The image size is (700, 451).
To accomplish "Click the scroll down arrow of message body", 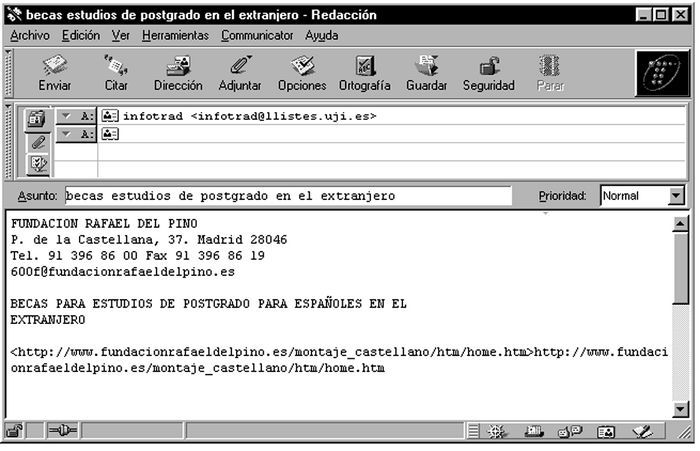I will 680,409.
